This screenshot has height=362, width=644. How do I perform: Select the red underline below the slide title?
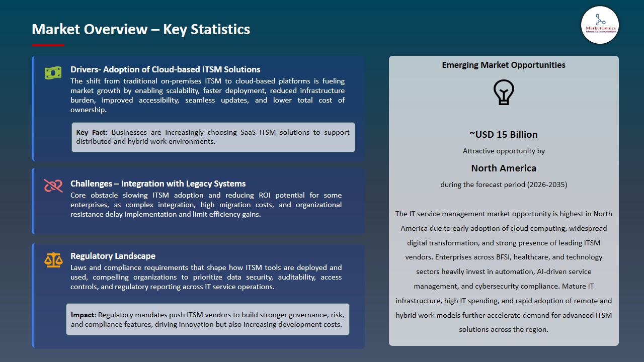[48, 44]
